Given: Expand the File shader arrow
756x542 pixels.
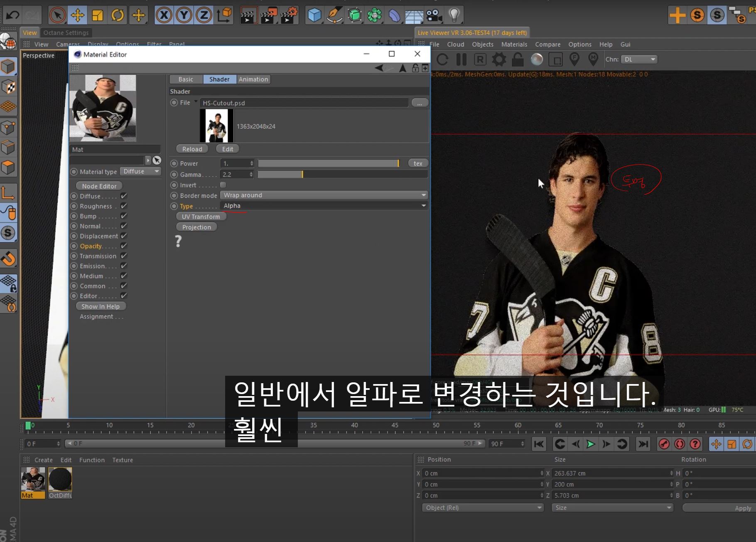Looking at the screenshot, I should pyautogui.click(x=196, y=102).
